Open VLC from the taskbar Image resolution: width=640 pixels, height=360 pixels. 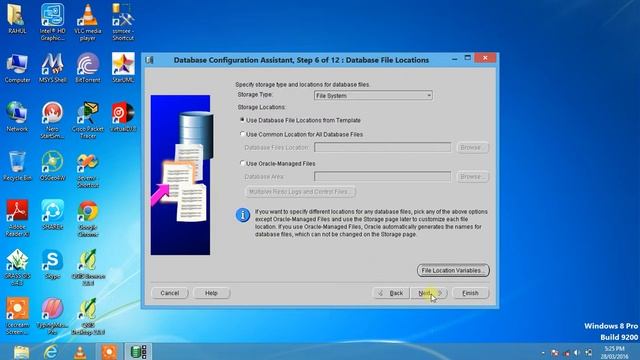80,352
